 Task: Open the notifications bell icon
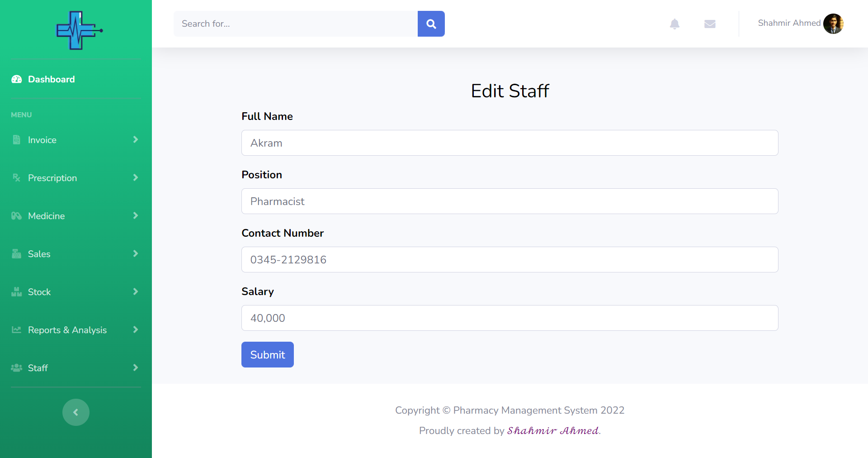click(675, 24)
